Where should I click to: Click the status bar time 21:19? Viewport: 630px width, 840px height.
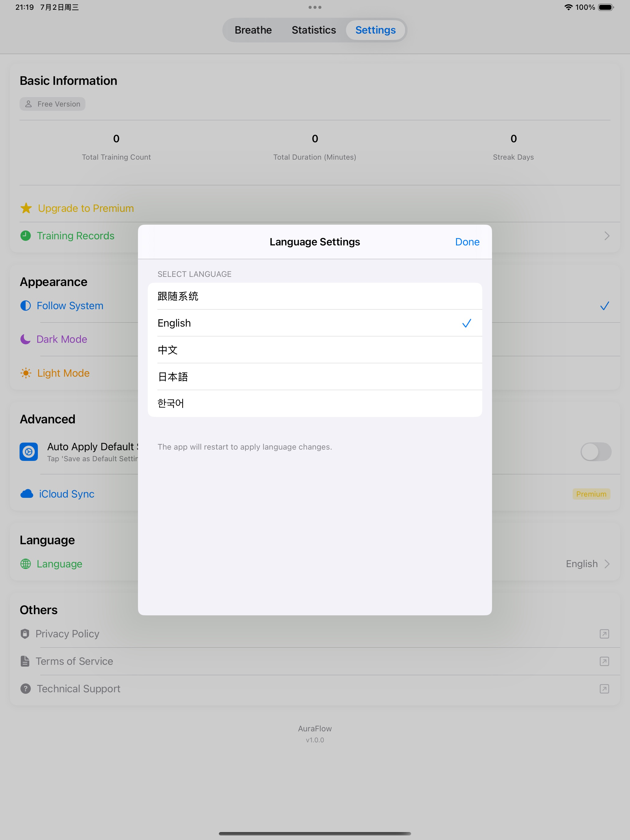coord(25,7)
